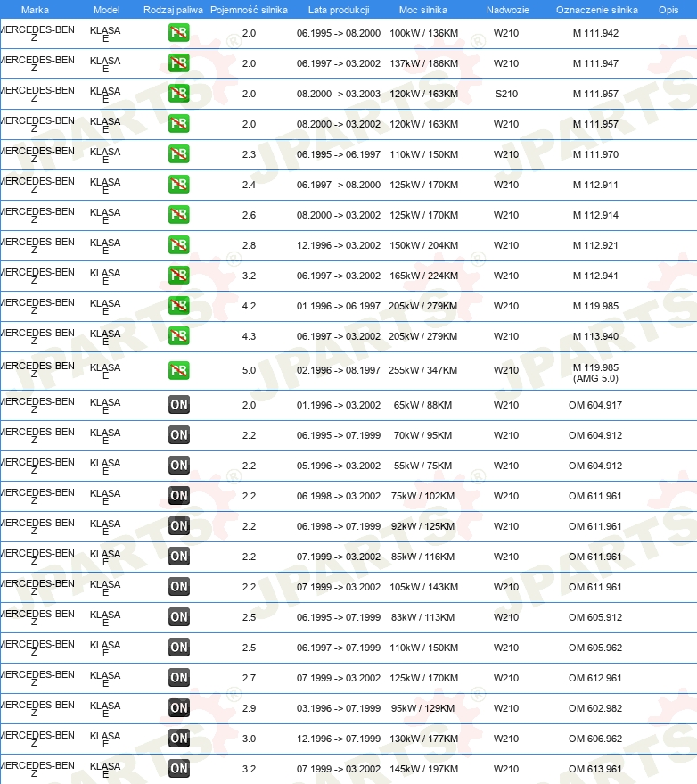Click ON diesel icon in OM 604.917 row
This screenshot has width=697, height=784.
(179, 405)
